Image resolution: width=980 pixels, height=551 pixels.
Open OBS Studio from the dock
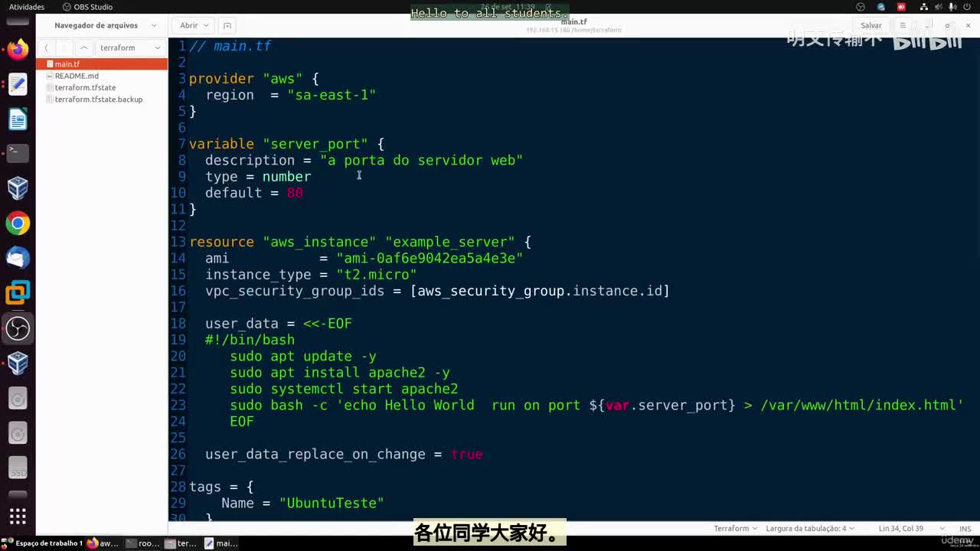(x=18, y=329)
